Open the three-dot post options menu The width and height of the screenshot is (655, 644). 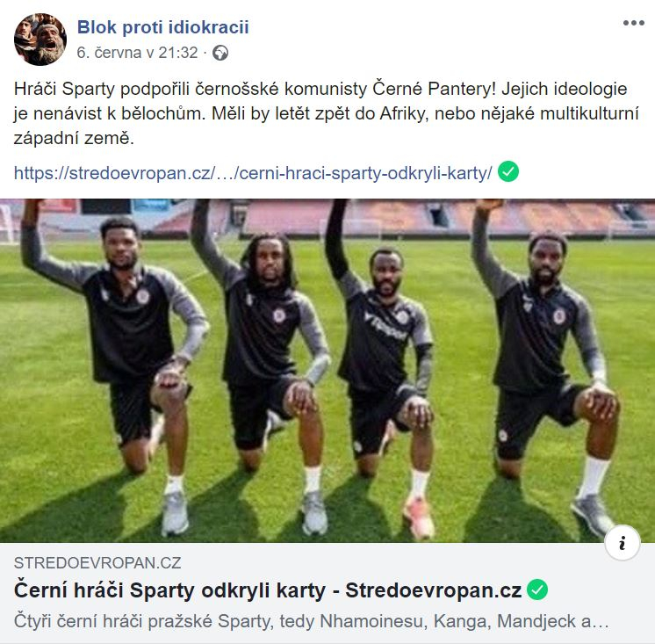pos(633,23)
